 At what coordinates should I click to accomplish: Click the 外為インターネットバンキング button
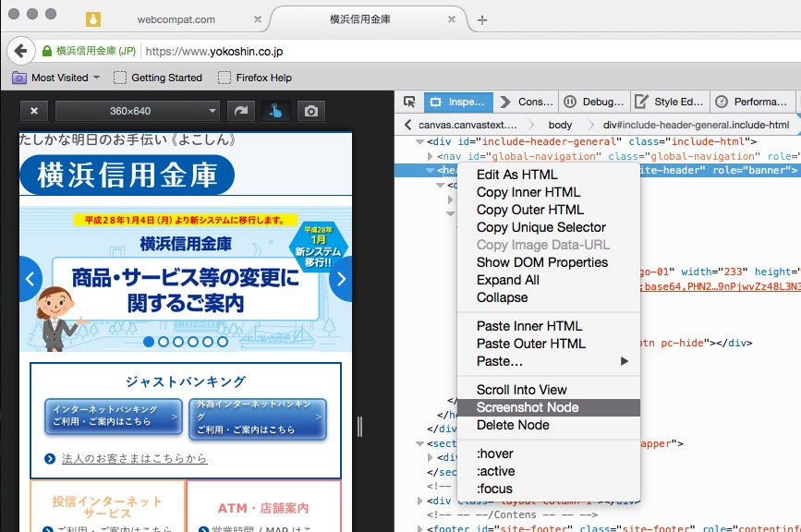click(258, 418)
